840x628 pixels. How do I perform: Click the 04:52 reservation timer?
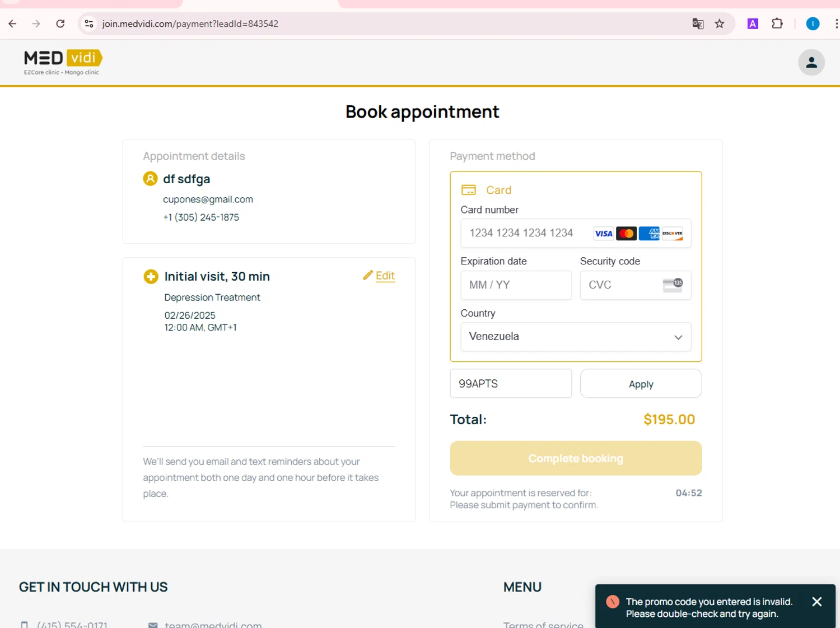click(689, 493)
